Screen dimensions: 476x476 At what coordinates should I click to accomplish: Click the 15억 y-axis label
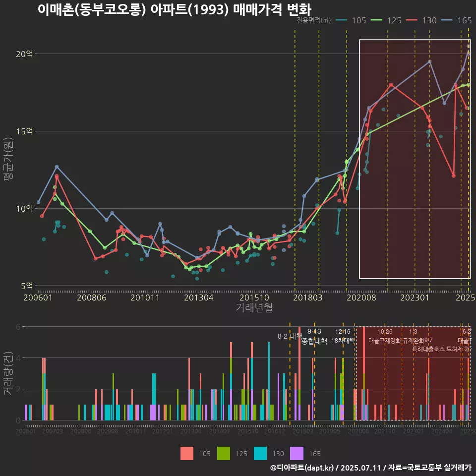(24, 131)
